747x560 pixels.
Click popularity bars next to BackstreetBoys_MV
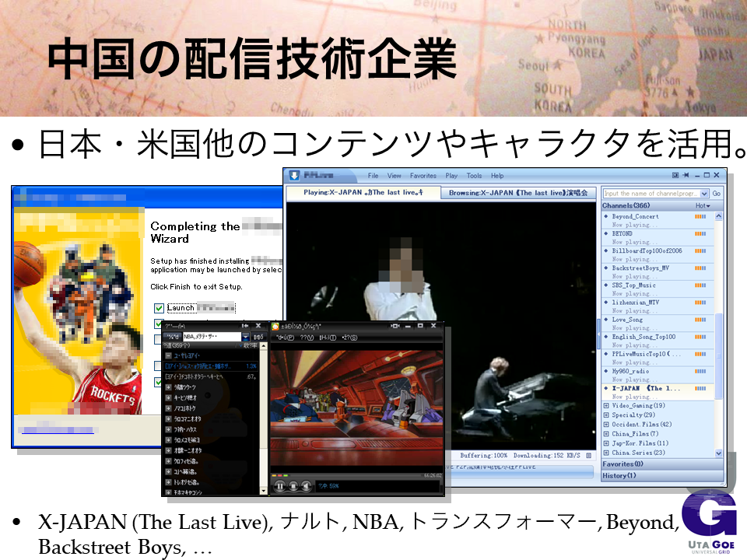[700, 268]
